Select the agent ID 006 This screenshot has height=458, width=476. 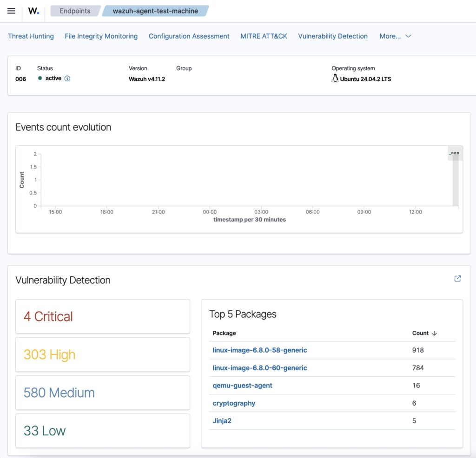tap(20, 79)
